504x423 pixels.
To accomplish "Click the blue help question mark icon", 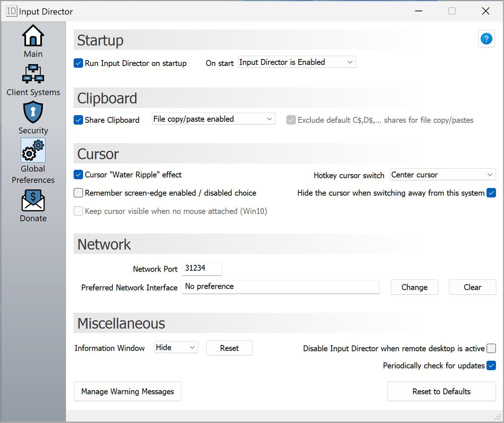I will (x=486, y=39).
